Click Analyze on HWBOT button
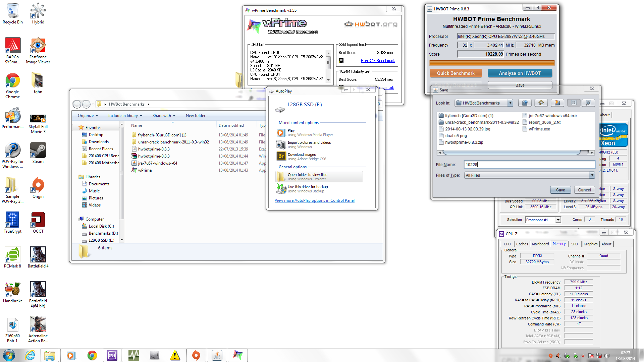The image size is (644, 362). coord(520,73)
